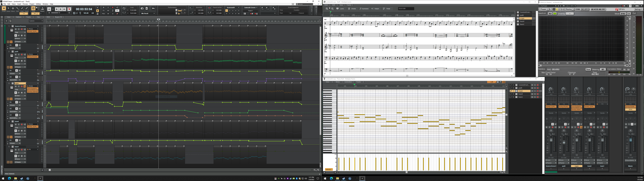This screenshot has width=644, height=181.
Task: Toggle loop on/off button
Action: tap(124, 9)
